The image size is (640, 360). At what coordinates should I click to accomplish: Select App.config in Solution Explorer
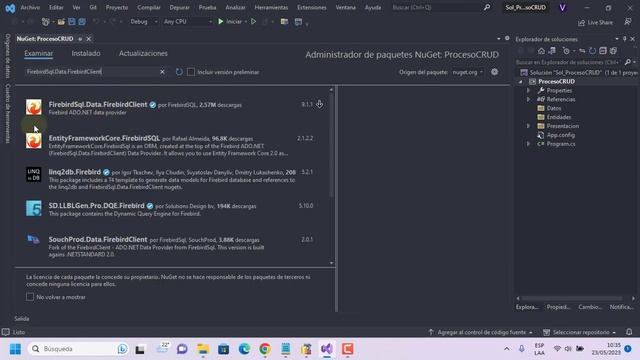coord(560,135)
